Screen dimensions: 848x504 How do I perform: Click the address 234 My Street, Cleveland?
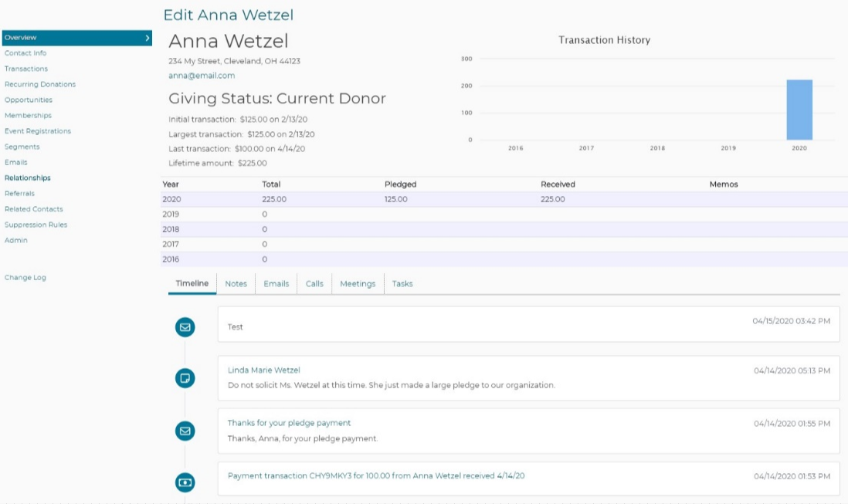[234, 61]
